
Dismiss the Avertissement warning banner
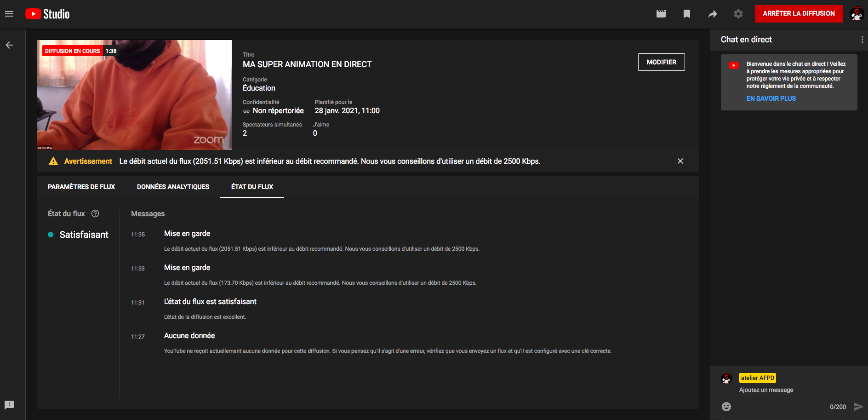[x=680, y=161]
